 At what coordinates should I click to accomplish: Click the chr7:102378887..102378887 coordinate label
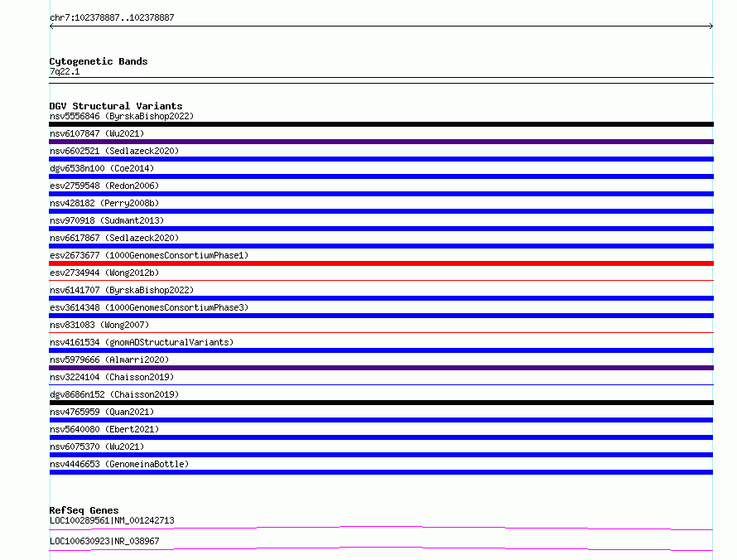pos(112,17)
